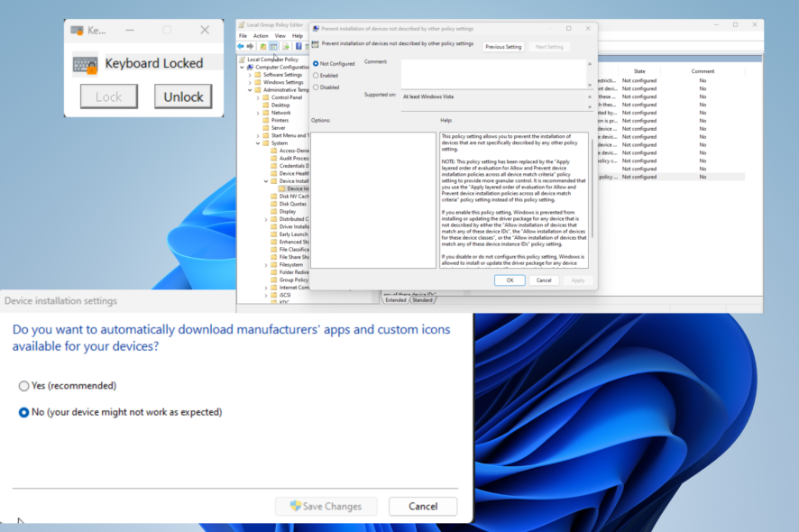Click Cancel in Device installation settings
Viewport: 799px width, 532px height.
(422, 507)
